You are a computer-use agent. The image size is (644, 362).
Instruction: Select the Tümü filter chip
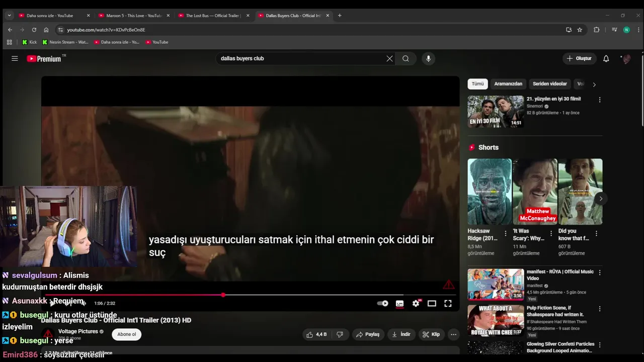coord(477,84)
